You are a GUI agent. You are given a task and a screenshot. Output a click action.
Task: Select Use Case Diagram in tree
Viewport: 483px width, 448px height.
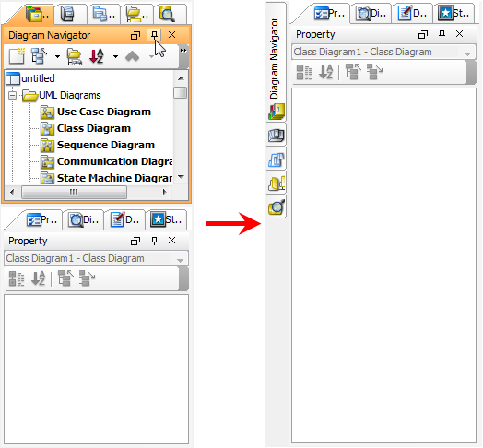(96, 112)
